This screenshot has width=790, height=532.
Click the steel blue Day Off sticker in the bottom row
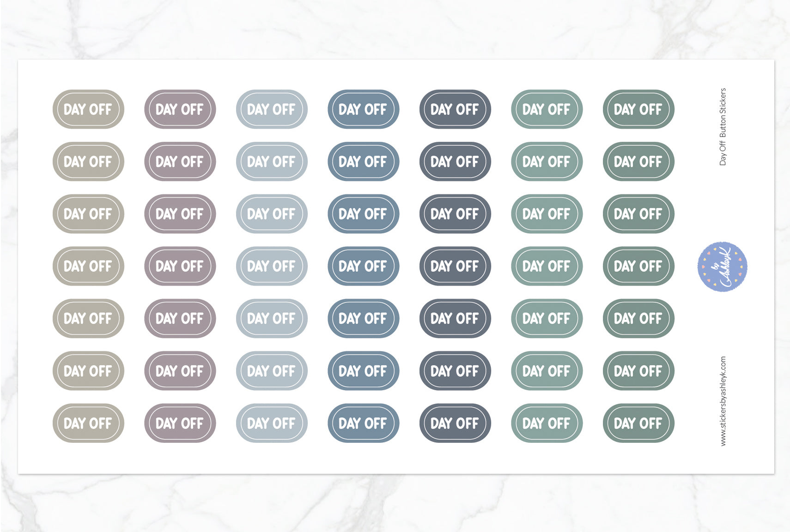363,423
